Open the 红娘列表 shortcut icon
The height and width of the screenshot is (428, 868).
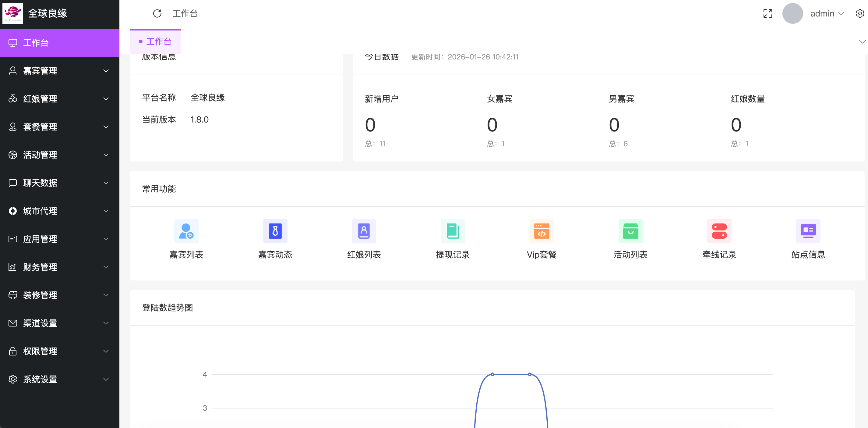click(x=364, y=231)
